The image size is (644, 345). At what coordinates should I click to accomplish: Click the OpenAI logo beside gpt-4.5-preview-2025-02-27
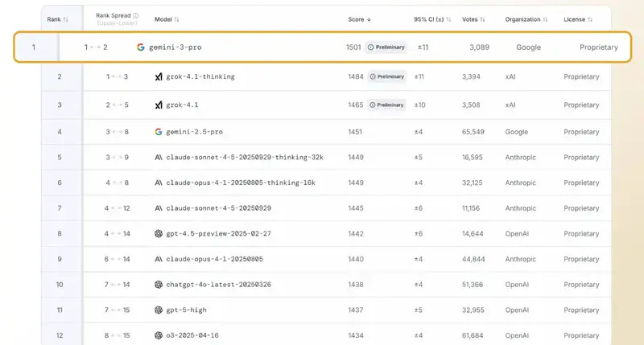coord(159,233)
